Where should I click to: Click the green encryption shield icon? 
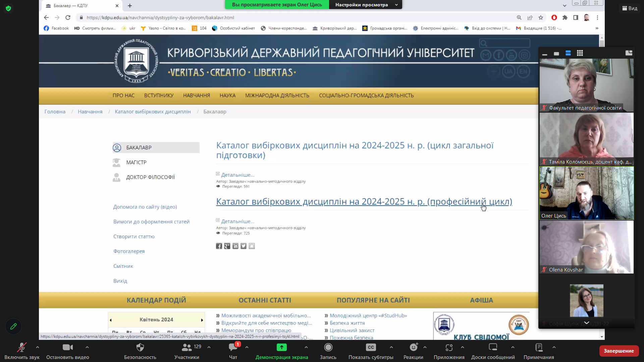coord(8,8)
